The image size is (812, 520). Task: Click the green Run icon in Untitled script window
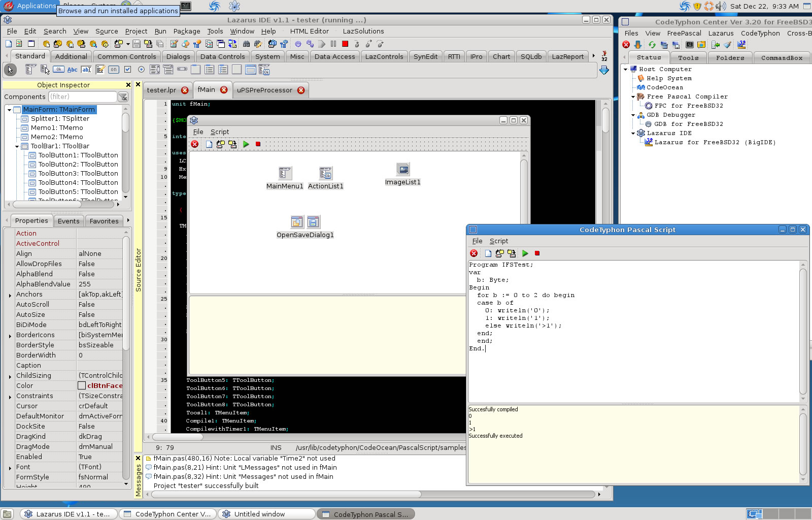246,144
